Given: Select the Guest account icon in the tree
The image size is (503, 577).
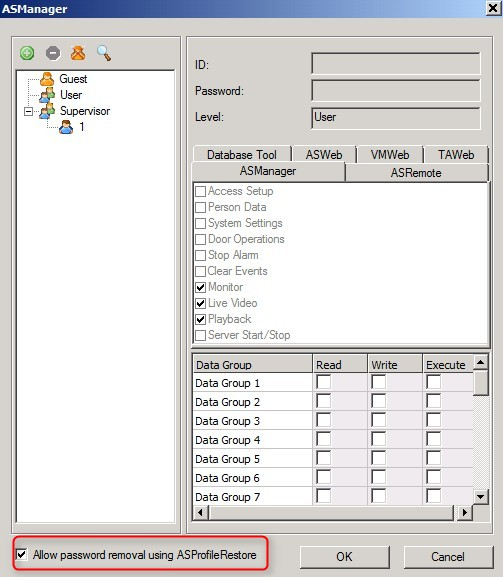Looking at the screenshot, I should (47, 79).
